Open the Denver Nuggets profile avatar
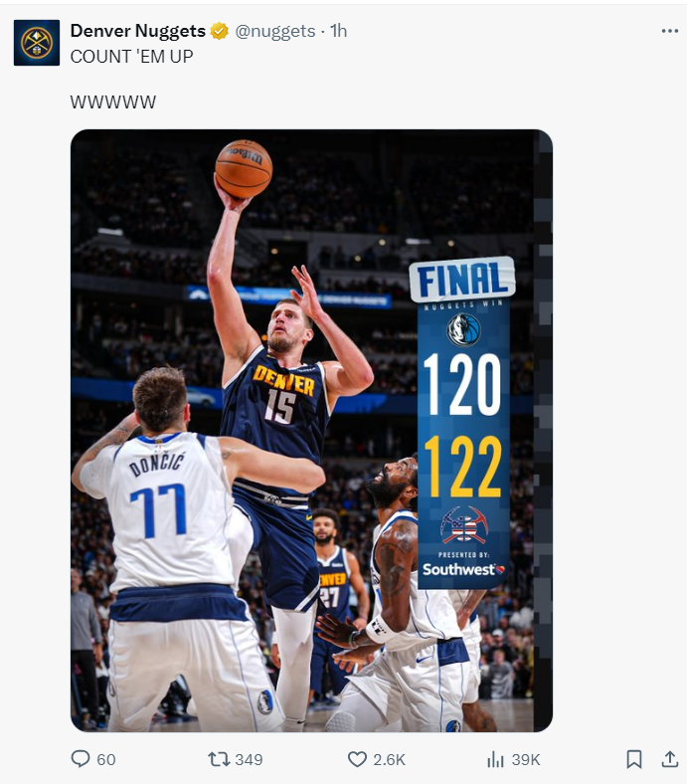This screenshot has width=687, height=784. [x=37, y=43]
